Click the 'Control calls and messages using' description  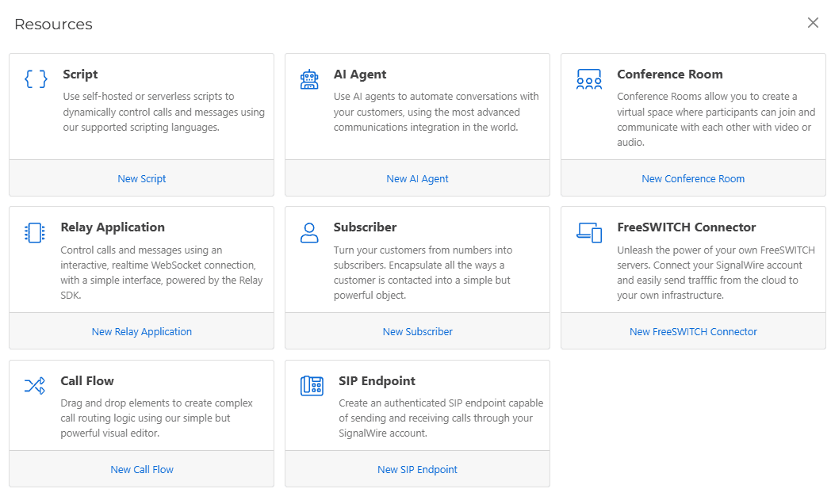162,273
